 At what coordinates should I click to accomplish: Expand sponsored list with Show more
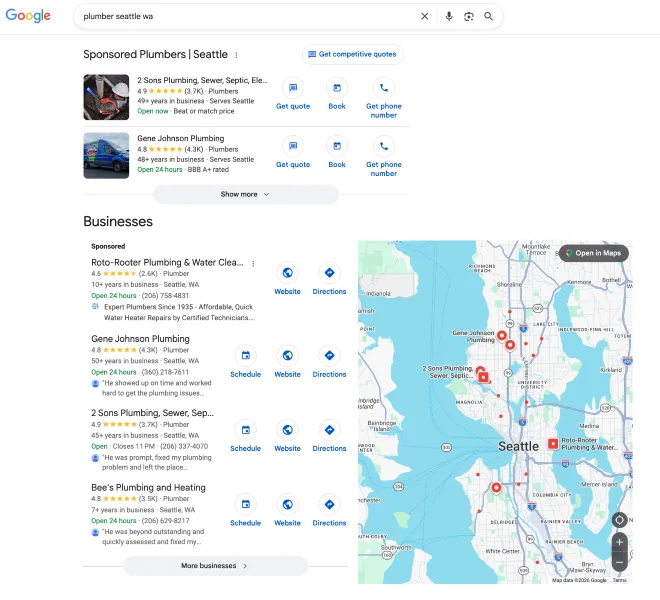pyautogui.click(x=245, y=195)
